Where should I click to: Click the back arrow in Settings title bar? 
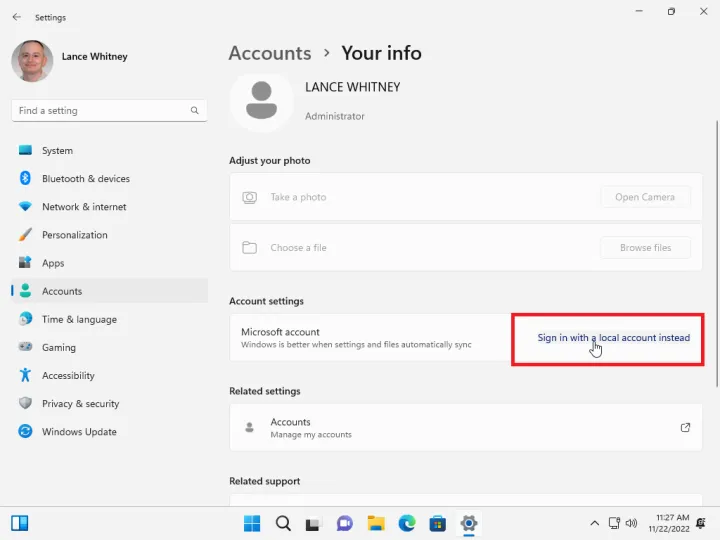tap(16, 17)
